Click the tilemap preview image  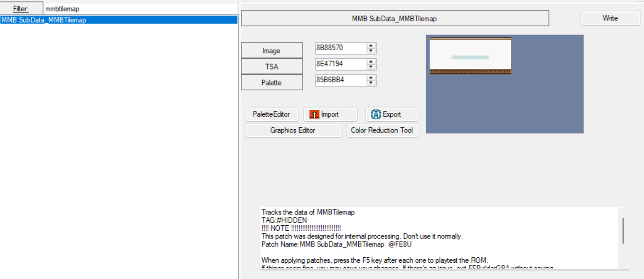point(505,84)
